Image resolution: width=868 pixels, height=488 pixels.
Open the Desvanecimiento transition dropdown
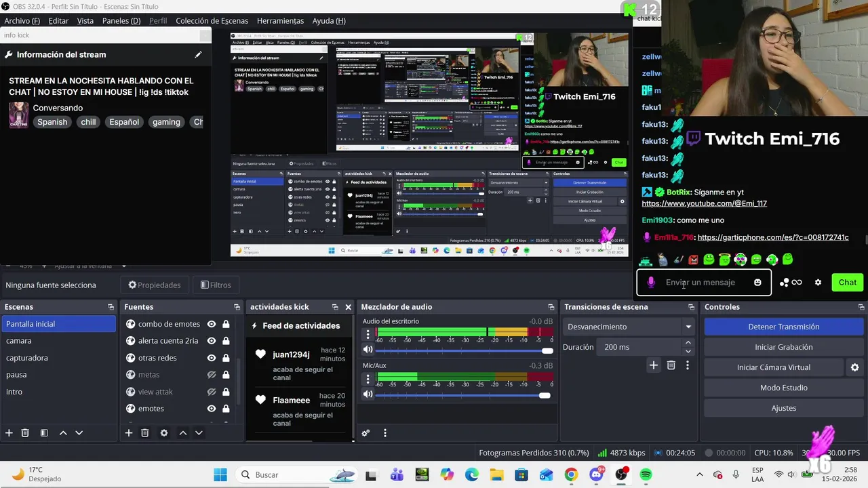629,327
